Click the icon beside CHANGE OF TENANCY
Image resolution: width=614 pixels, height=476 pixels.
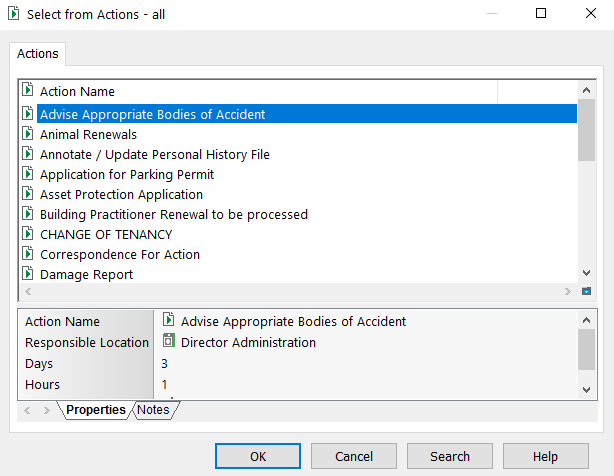(28, 234)
